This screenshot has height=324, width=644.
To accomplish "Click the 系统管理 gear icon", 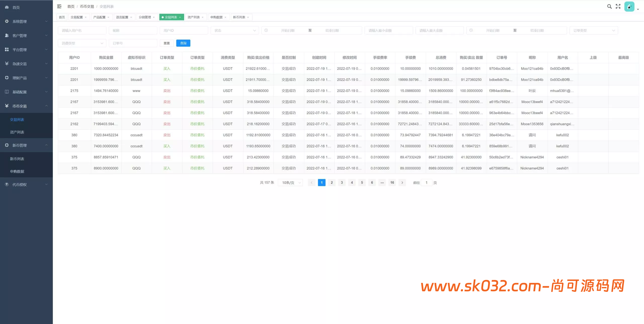I will 7,21.
